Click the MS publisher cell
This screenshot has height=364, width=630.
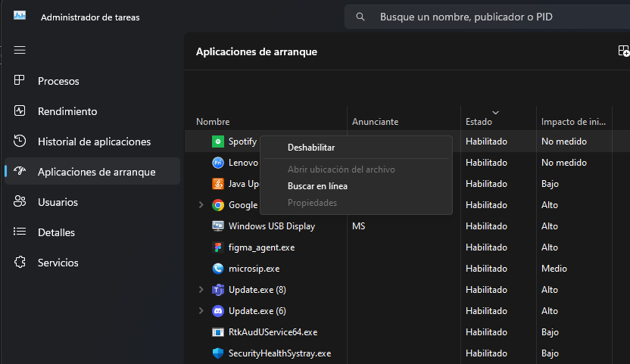point(359,226)
